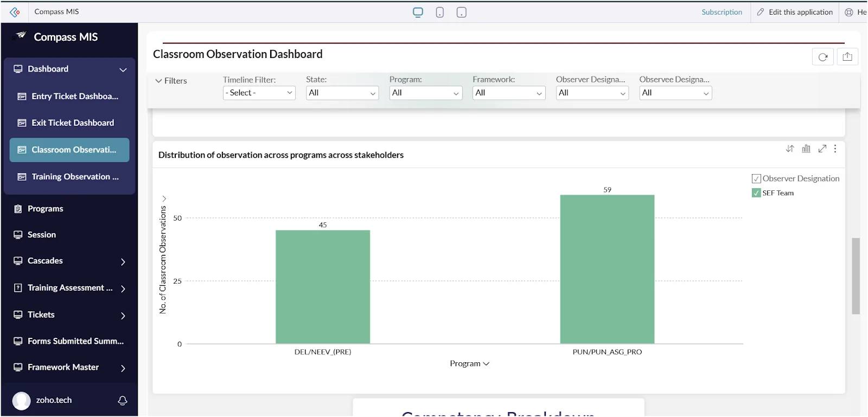Screen dimensions: 868x417
Task: Refresh the Classroom Observation Dashboard
Action: coord(823,57)
